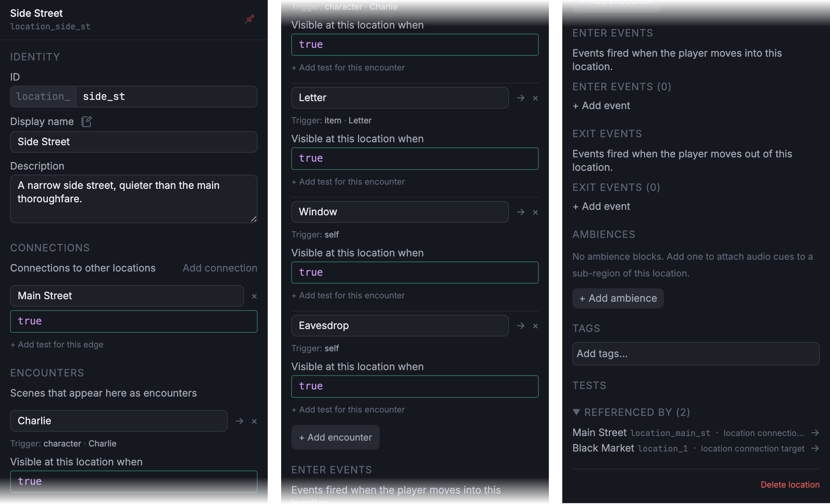Click the Eavesdrop encounter name field
830x504 pixels.
coord(400,326)
